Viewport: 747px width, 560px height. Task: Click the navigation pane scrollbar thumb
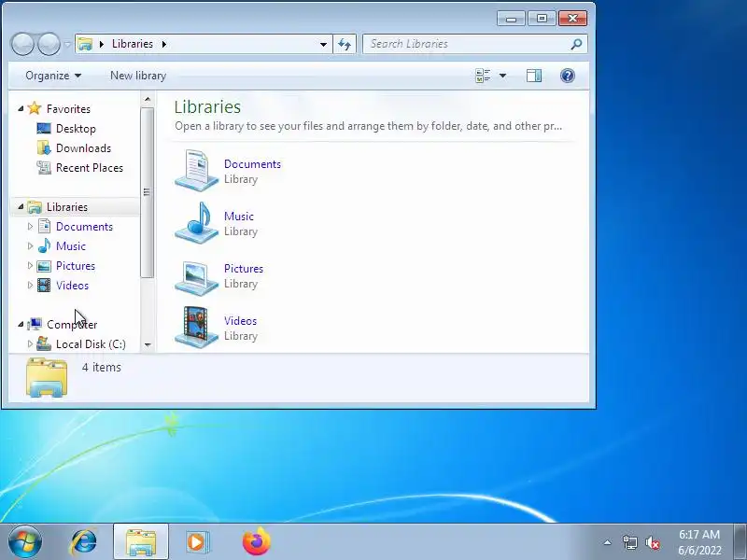(148, 192)
